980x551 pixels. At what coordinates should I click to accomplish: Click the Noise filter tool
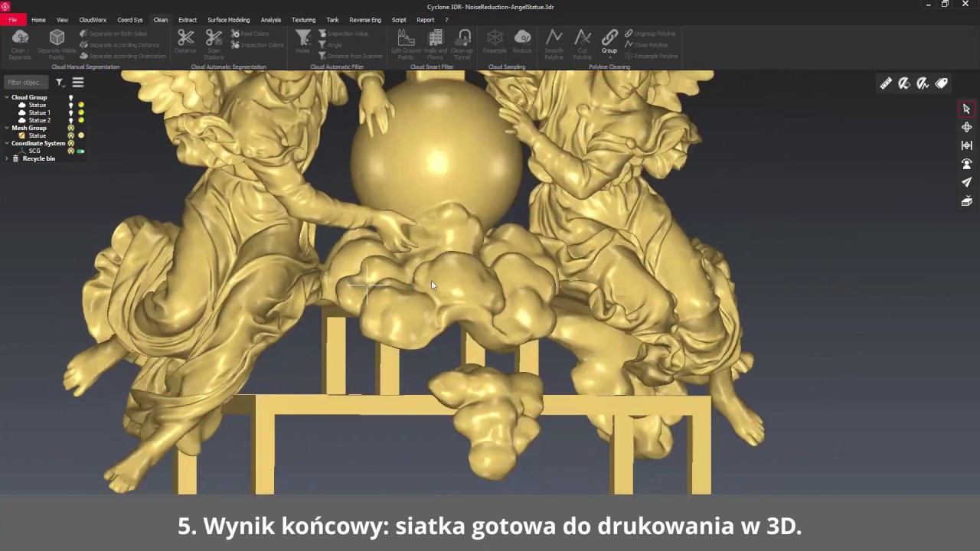[303, 43]
